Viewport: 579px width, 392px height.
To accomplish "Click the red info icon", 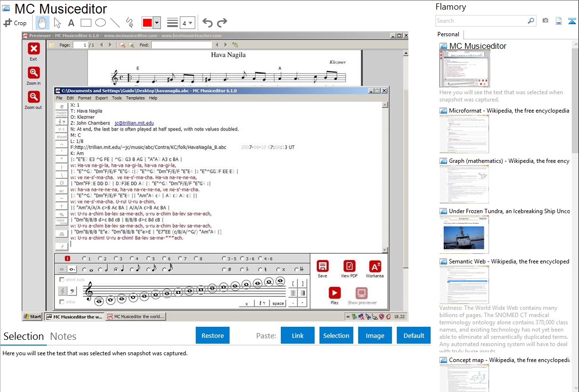I will coord(67,258).
